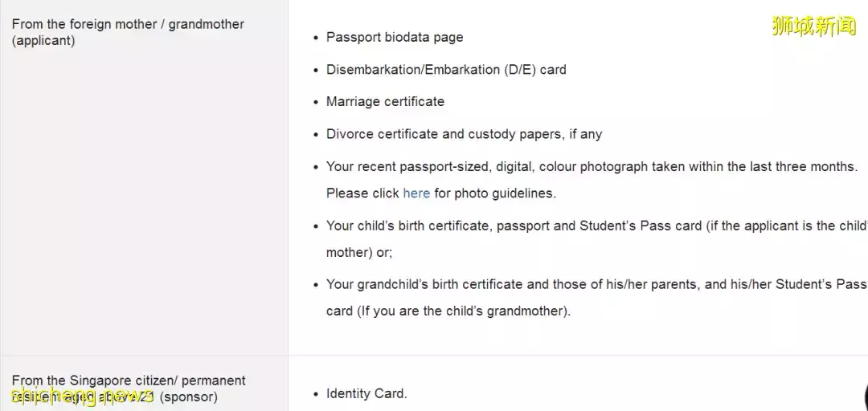The image size is (868, 411).
Task: Click the child's birth certificate requirement line
Action: pyautogui.click(x=595, y=226)
